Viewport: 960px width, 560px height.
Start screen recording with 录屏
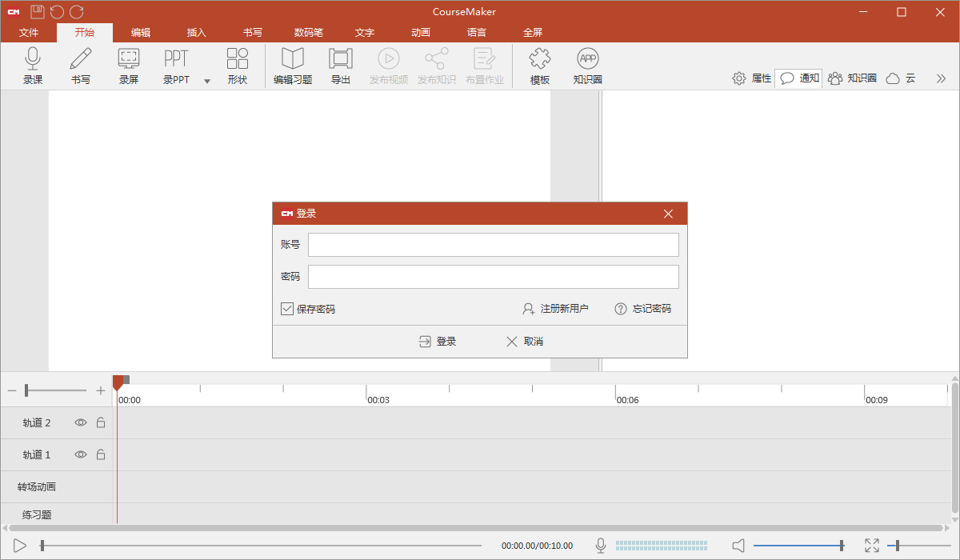(x=128, y=64)
